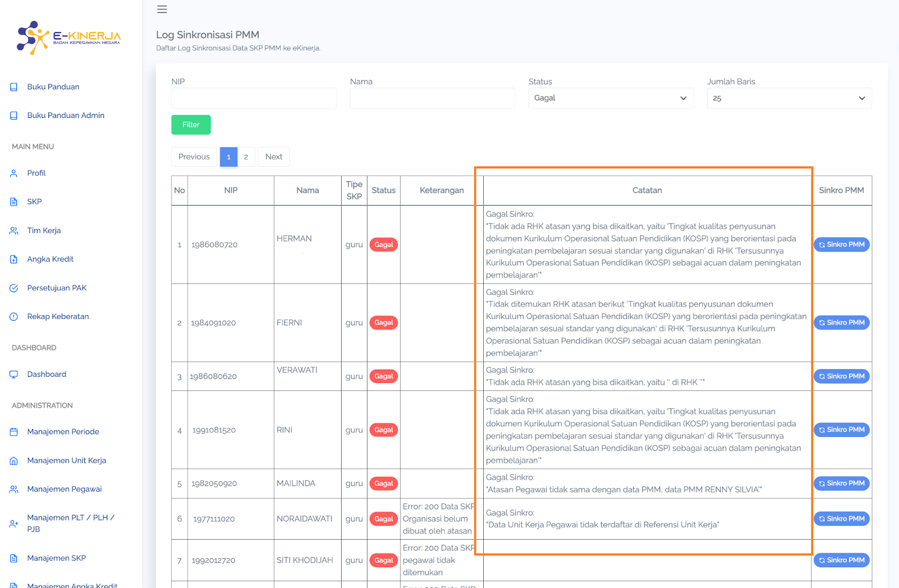Expand the Jumlah Baris dropdown
Screen dimensions: 899x588
click(789, 98)
